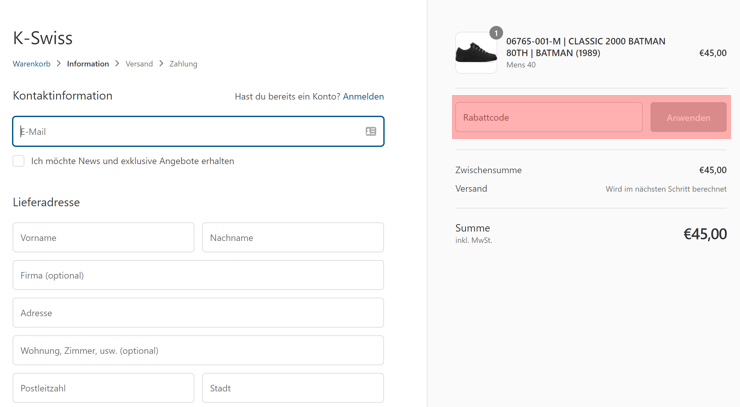This screenshot has width=740, height=407.
Task: Select the Information breadcrumb step
Action: [88, 64]
